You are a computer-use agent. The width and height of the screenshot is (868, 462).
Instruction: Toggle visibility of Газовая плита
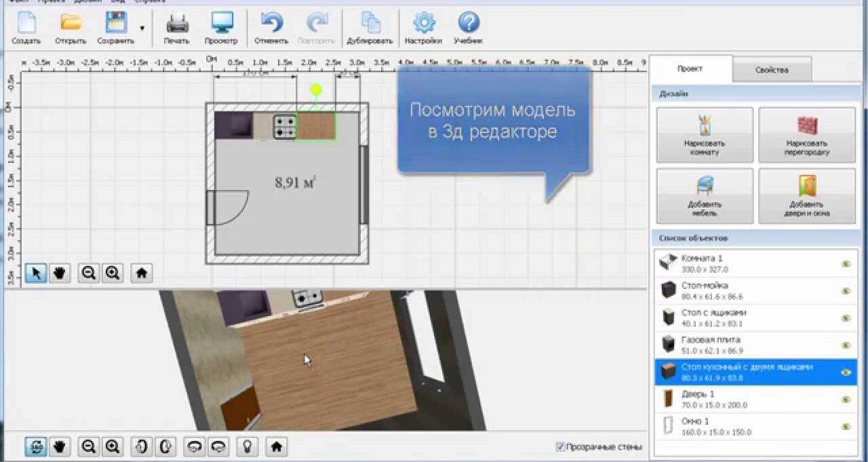point(846,345)
